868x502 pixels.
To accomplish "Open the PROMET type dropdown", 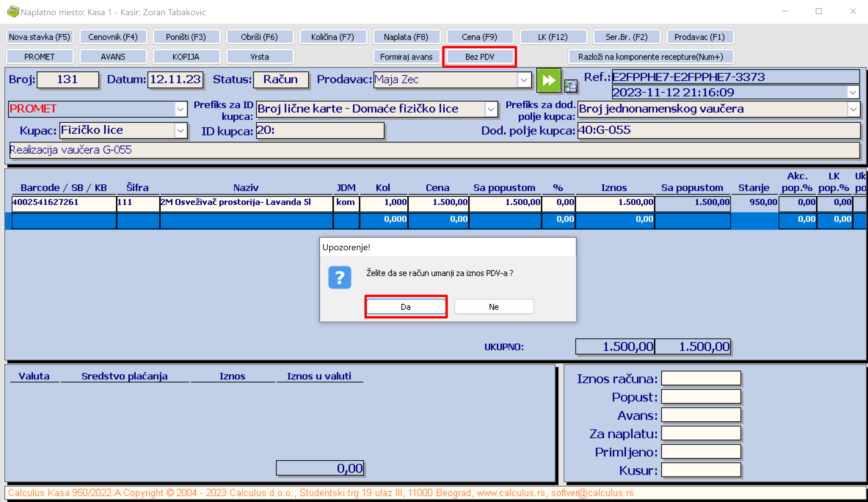I will [181, 109].
